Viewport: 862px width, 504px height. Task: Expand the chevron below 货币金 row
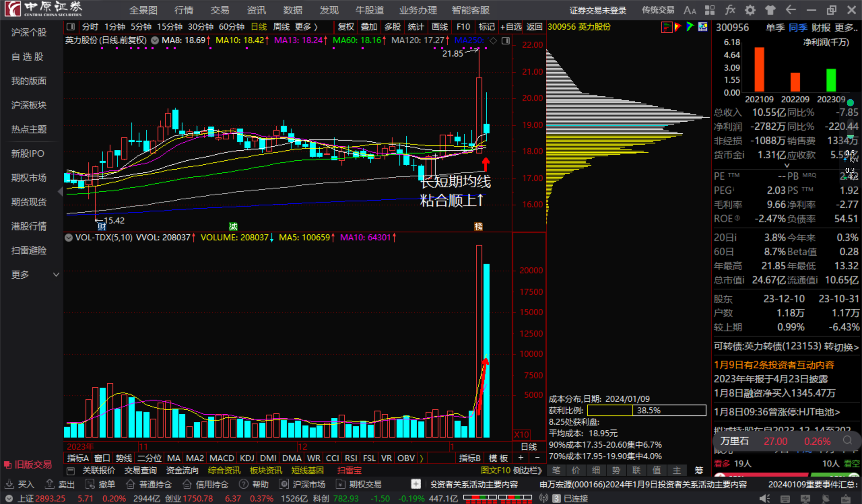[787, 166]
